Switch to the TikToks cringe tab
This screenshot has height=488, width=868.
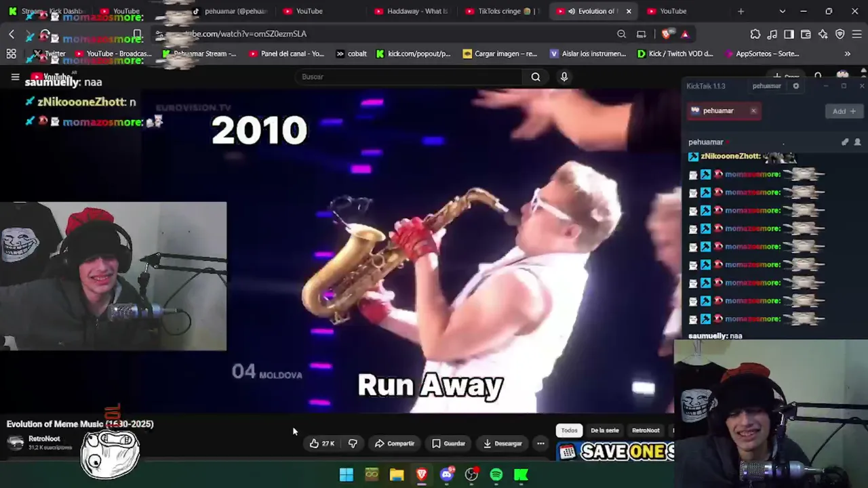[x=504, y=11]
